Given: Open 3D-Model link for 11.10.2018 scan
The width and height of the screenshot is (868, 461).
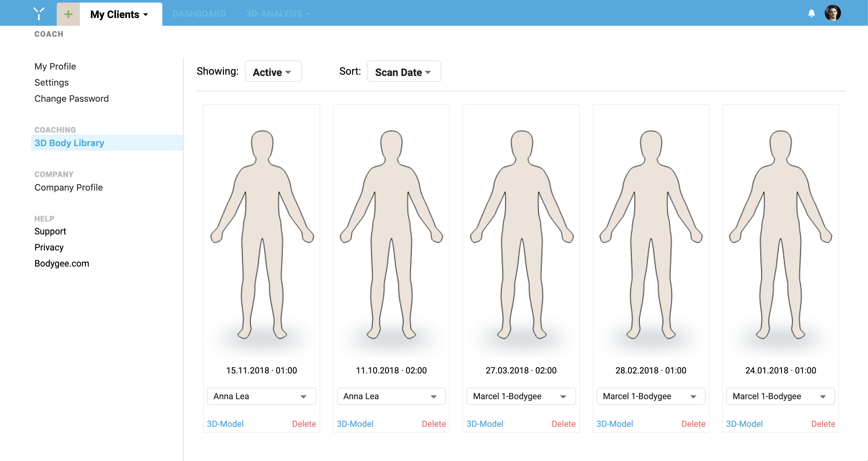Looking at the screenshot, I should [x=355, y=424].
